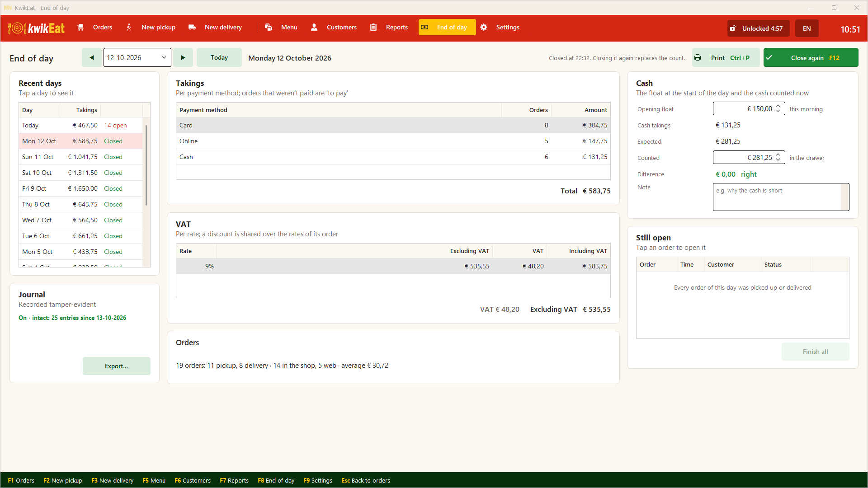Click the checkmark icon on Close again
The height and width of the screenshot is (488, 868).
click(769, 58)
